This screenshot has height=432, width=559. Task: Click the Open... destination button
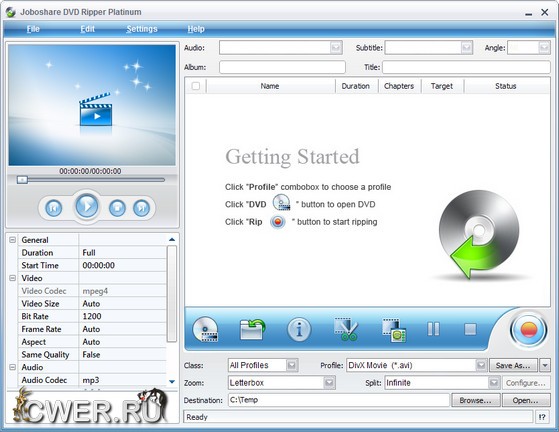(526, 400)
